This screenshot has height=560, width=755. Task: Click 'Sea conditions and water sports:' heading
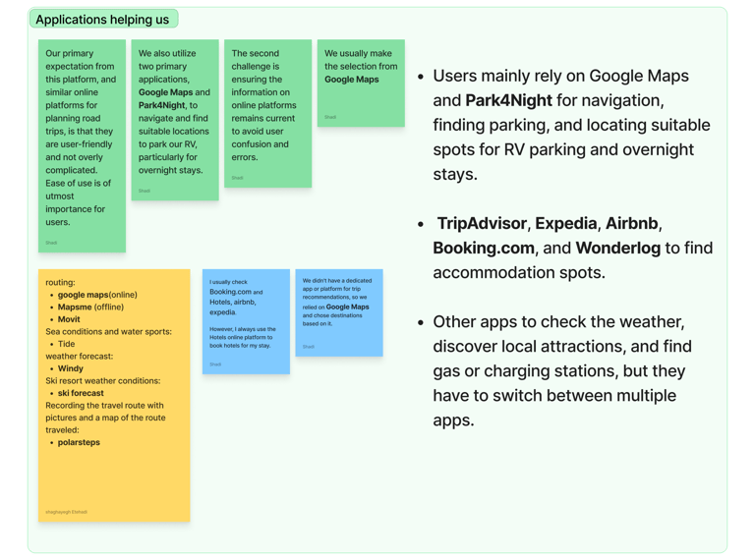pos(108,331)
